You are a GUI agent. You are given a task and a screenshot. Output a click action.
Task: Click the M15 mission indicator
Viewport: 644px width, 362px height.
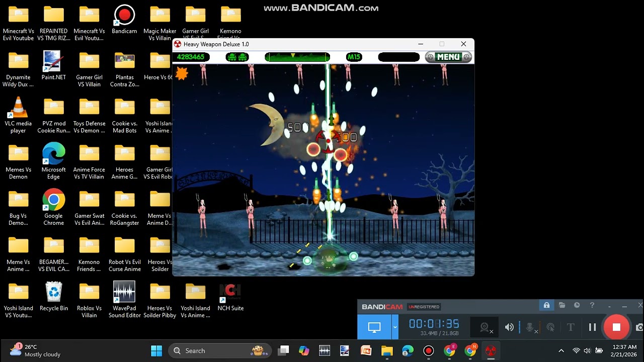tap(354, 57)
